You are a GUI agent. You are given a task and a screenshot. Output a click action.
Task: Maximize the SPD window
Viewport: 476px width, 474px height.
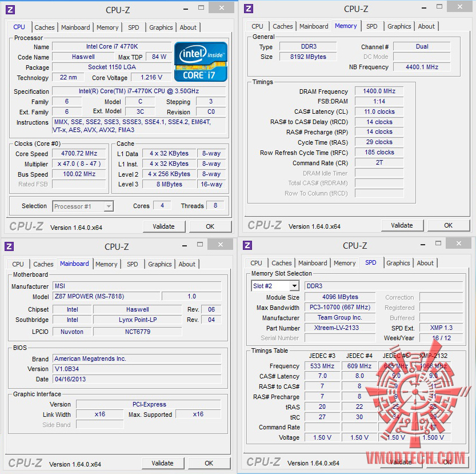(438, 243)
